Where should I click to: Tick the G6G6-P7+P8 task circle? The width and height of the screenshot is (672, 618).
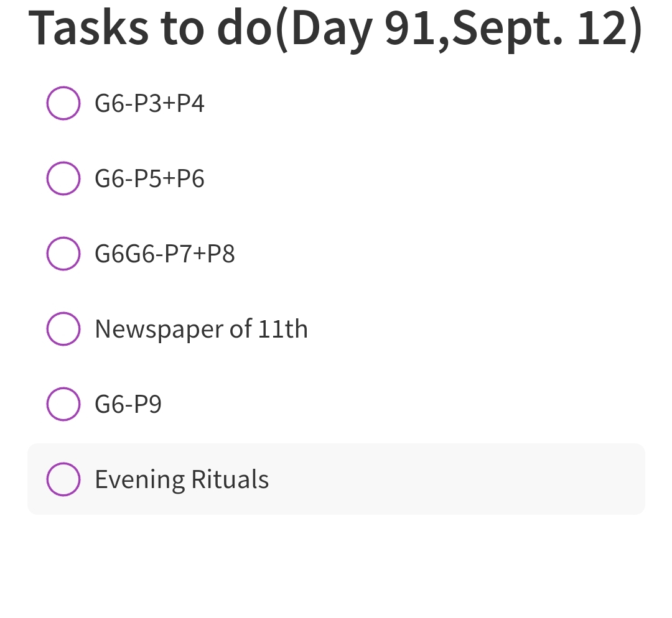click(x=63, y=254)
